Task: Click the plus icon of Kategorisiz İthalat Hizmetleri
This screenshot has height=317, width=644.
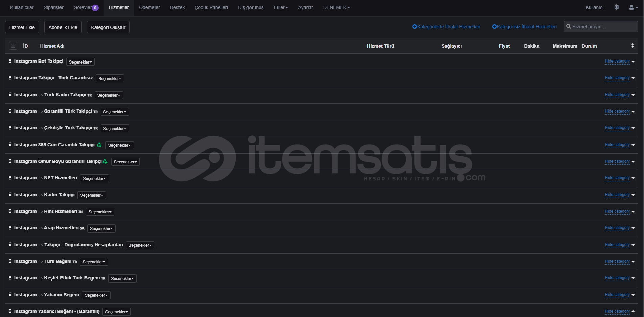Action: (494, 27)
